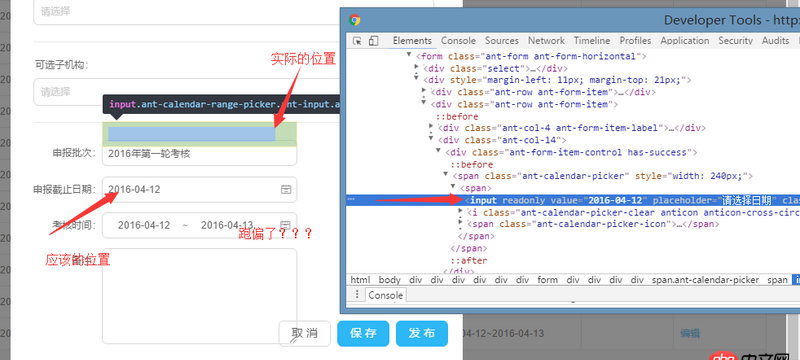Expand the ant-col-4 ant-form-item-label node
The image size is (800, 360).
[x=432, y=126]
